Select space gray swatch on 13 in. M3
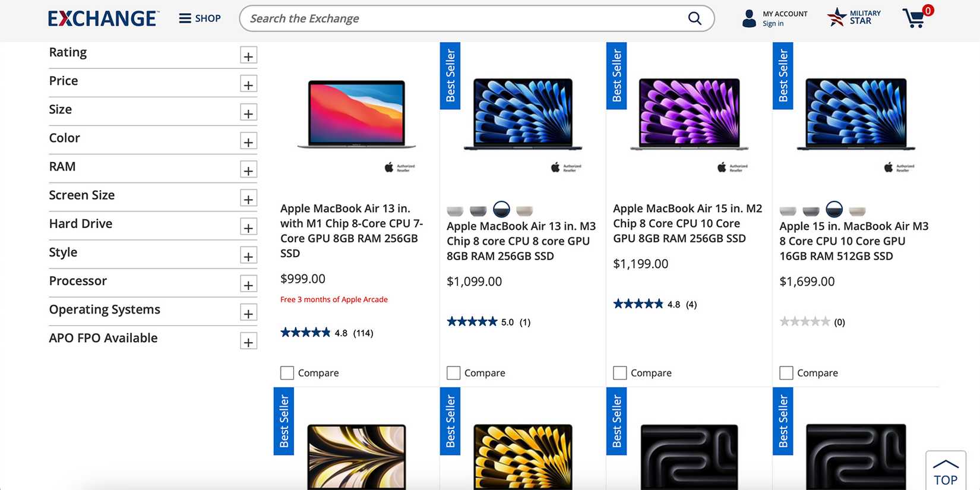This screenshot has height=490, width=980. tap(478, 210)
